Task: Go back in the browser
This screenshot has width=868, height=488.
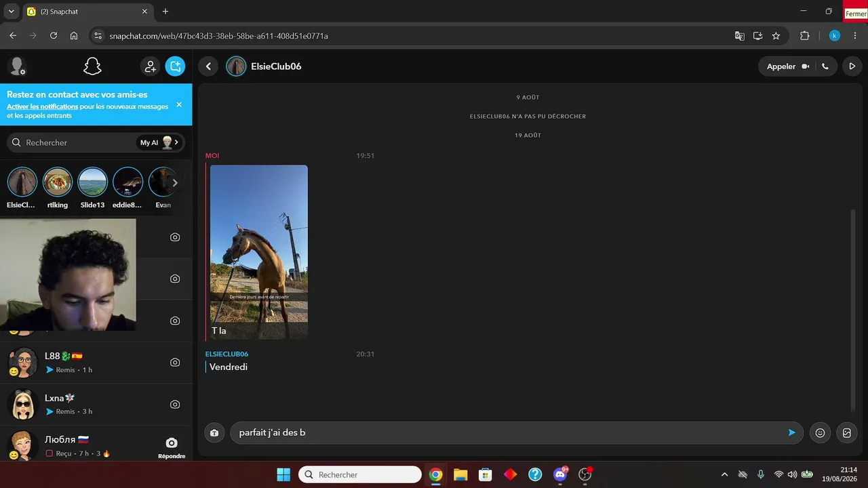Action: tap(13, 36)
